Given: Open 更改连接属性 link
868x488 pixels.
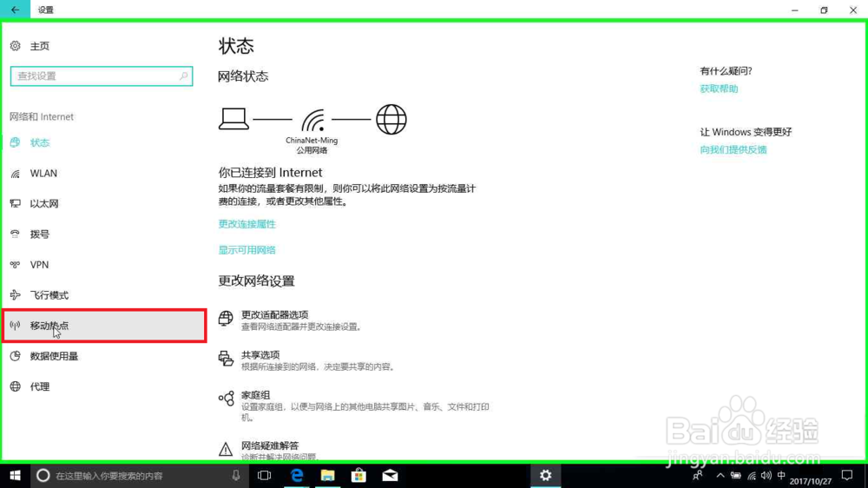Looking at the screenshot, I should coord(247,224).
